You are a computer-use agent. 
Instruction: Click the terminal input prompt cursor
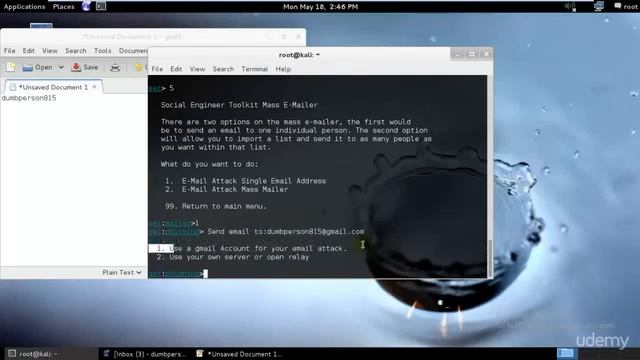tap(205, 273)
